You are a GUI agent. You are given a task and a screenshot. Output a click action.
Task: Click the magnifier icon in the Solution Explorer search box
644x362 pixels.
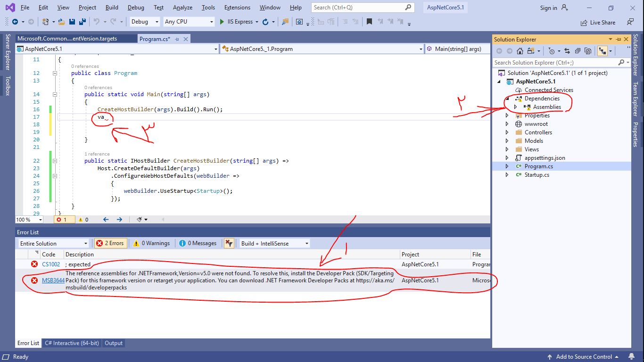click(621, 62)
